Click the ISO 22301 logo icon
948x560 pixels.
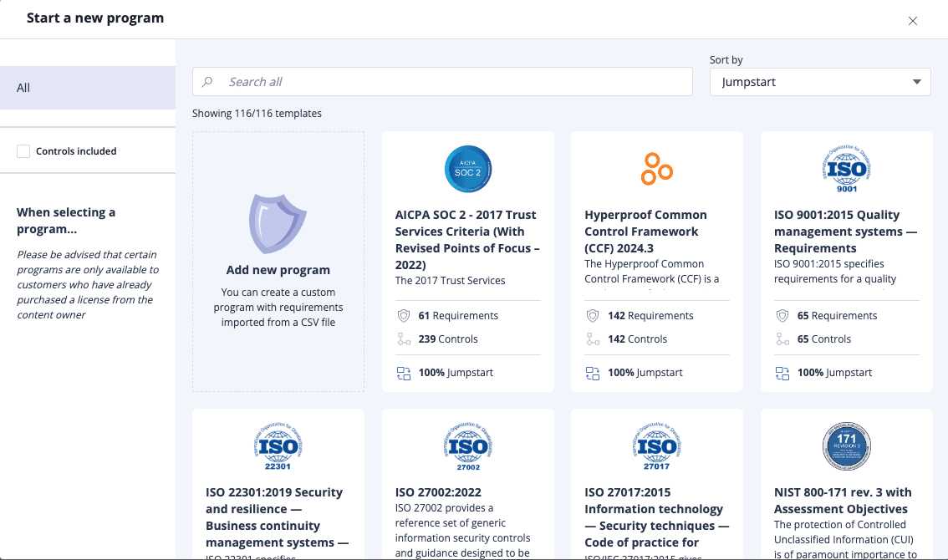point(278,446)
